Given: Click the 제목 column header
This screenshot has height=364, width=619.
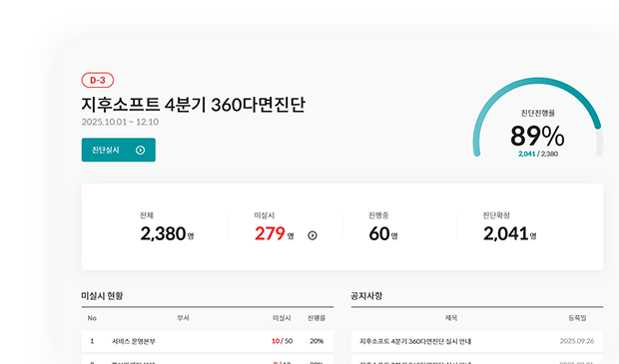Looking at the screenshot, I should [x=451, y=318].
